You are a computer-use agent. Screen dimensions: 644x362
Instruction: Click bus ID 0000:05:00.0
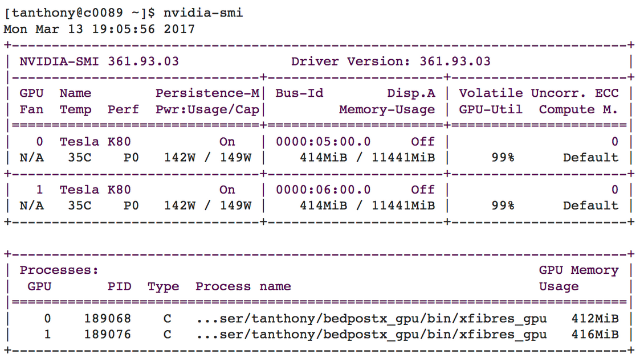(x=323, y=142)
